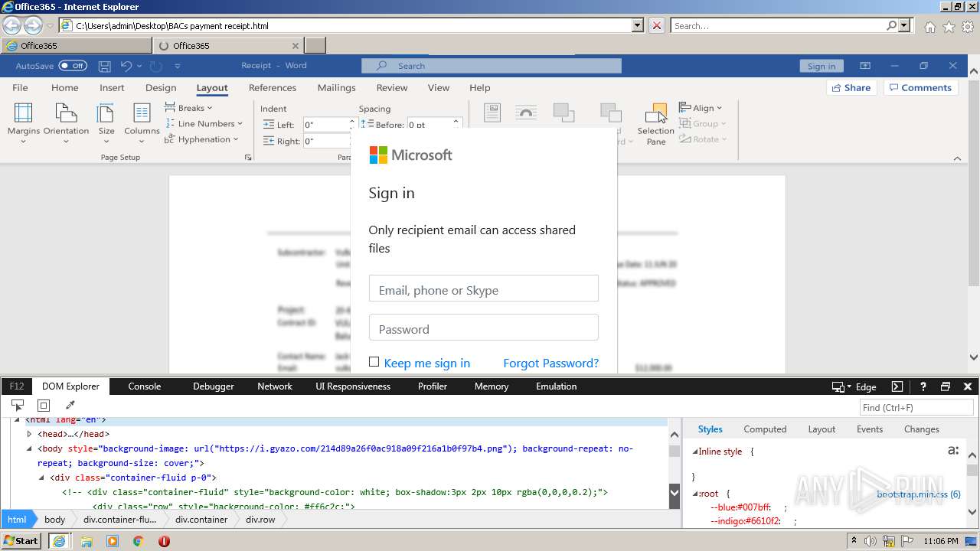Click the Chrome icon in taskbar

click(138, 541)
